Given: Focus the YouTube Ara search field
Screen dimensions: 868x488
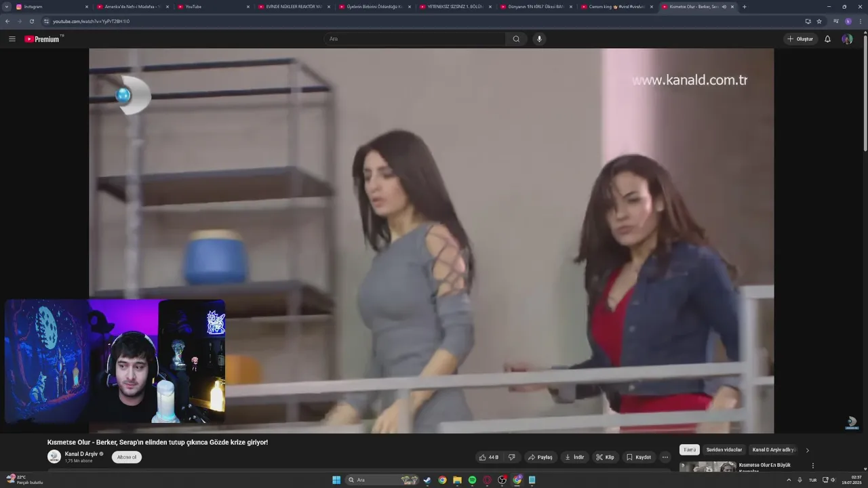Looking at the screenshot, I should click(415, 39).
